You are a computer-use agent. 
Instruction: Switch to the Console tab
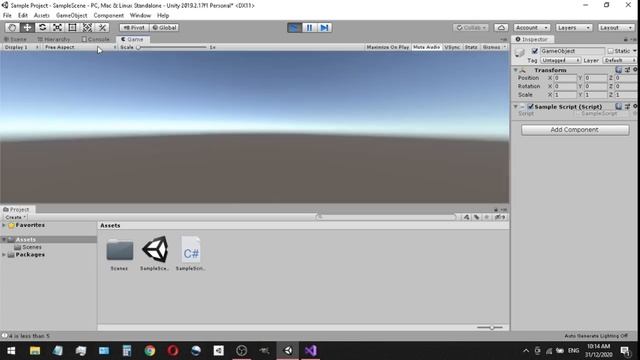pos(96,39)
